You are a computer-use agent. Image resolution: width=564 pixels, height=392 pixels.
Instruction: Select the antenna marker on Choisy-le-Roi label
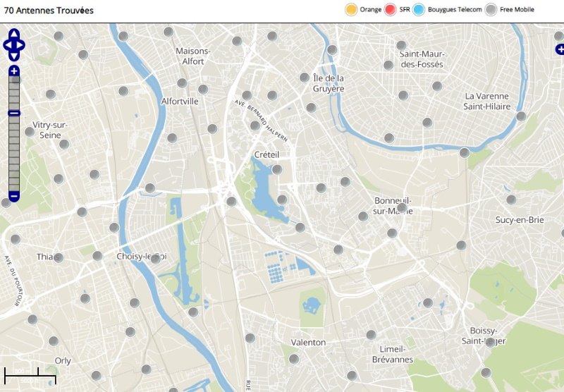pos(155,259)
